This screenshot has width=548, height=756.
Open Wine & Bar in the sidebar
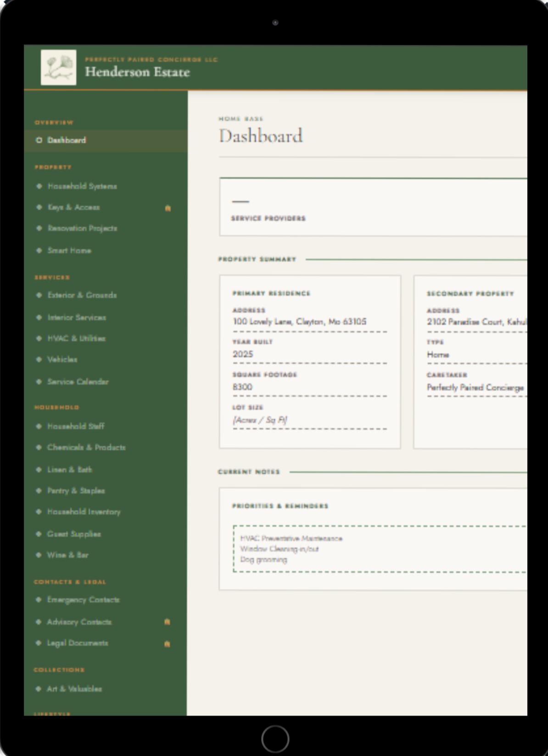tap(67, 555)
